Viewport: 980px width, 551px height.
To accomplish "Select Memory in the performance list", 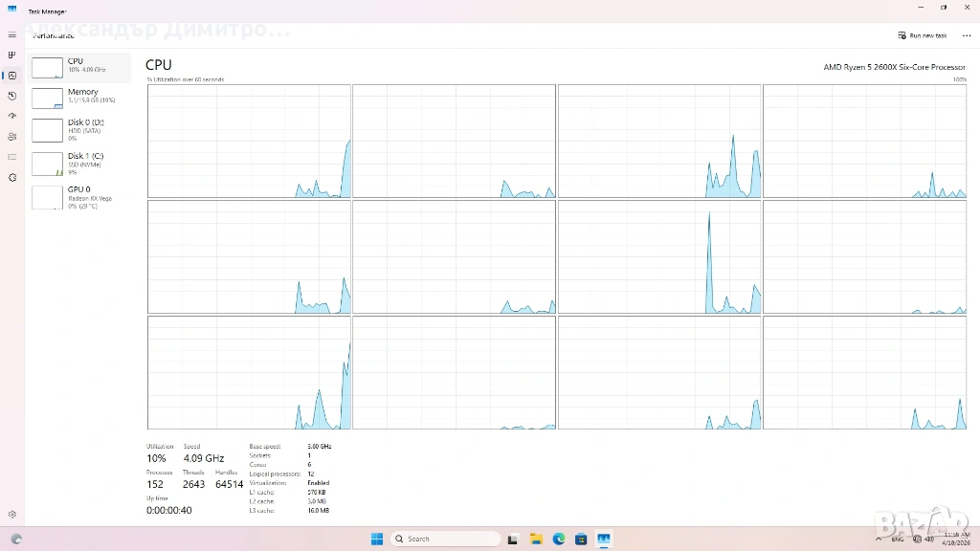I will [x=80, y=98].
